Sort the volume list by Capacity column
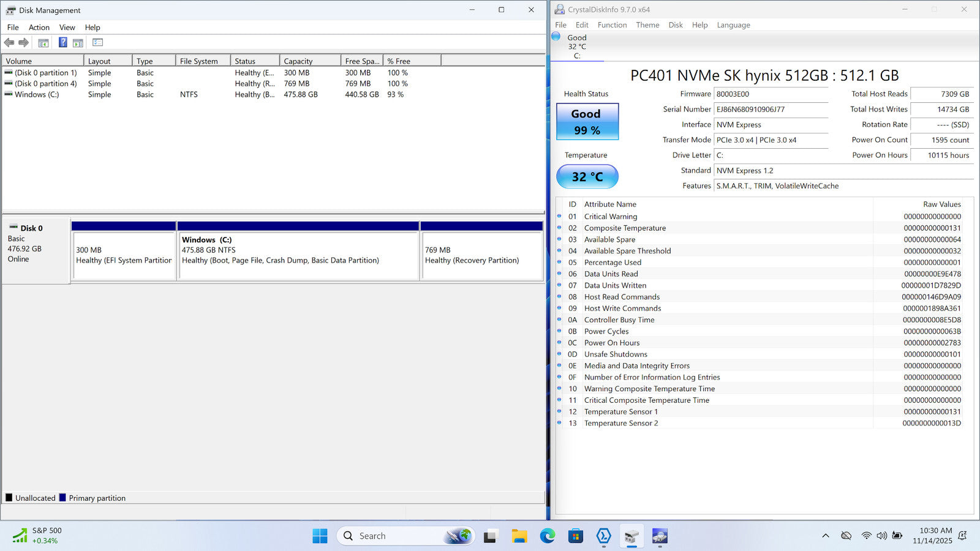The image size is (980, 551). click(x=309, y=61)
